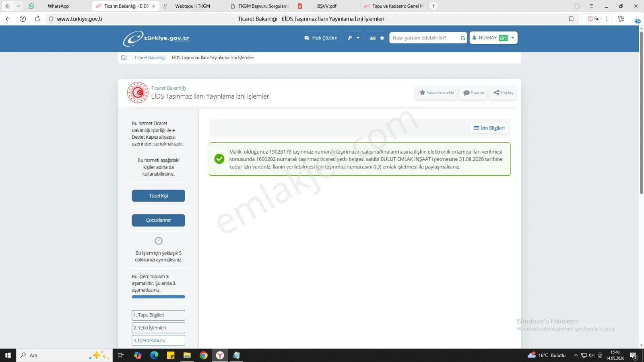Click the Paylaş share button
The image size is (644, 362).
(x=503, y=93)
